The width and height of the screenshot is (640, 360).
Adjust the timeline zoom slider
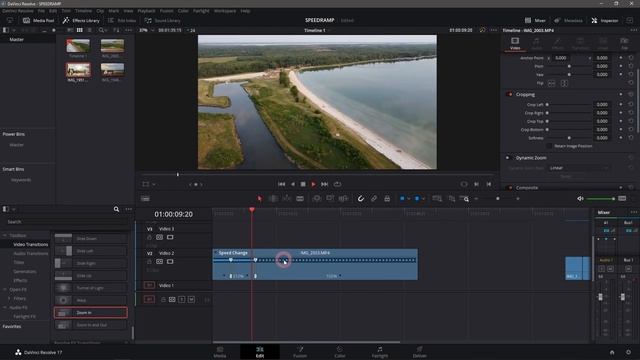(497, 199)
